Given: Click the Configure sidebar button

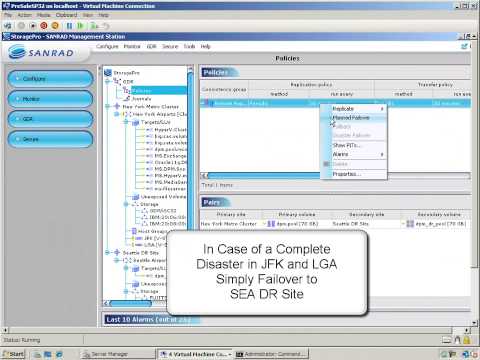Looking at the screenshot, I should 50,79.
